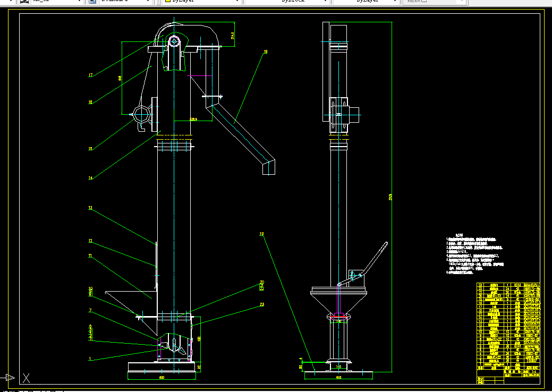Select callout number 14 label
Image resolution: width=552 pixels, height=392 pixels.
tap(90, 178)
